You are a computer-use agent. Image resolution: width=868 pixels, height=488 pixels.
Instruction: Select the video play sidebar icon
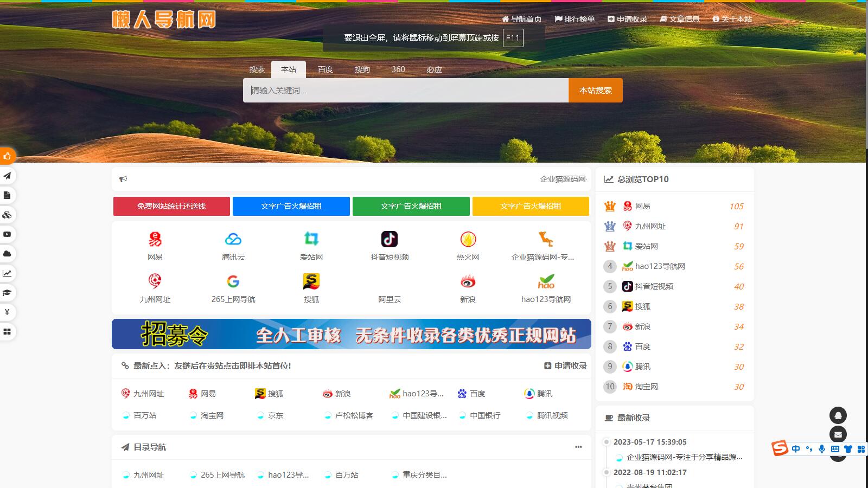point(7,234)
